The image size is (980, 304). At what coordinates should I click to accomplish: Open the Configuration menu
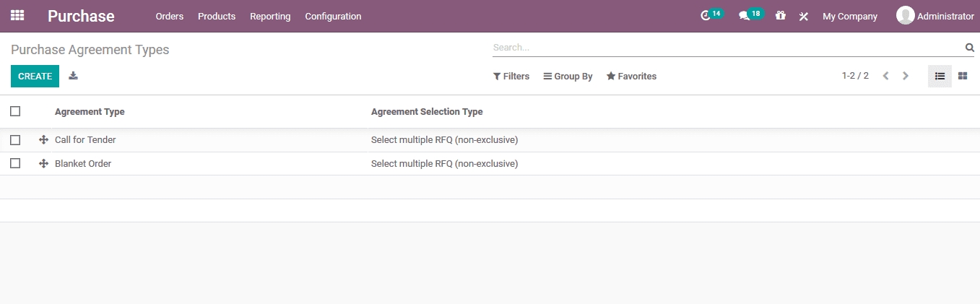pyautogui.click(x=333, y=16)
